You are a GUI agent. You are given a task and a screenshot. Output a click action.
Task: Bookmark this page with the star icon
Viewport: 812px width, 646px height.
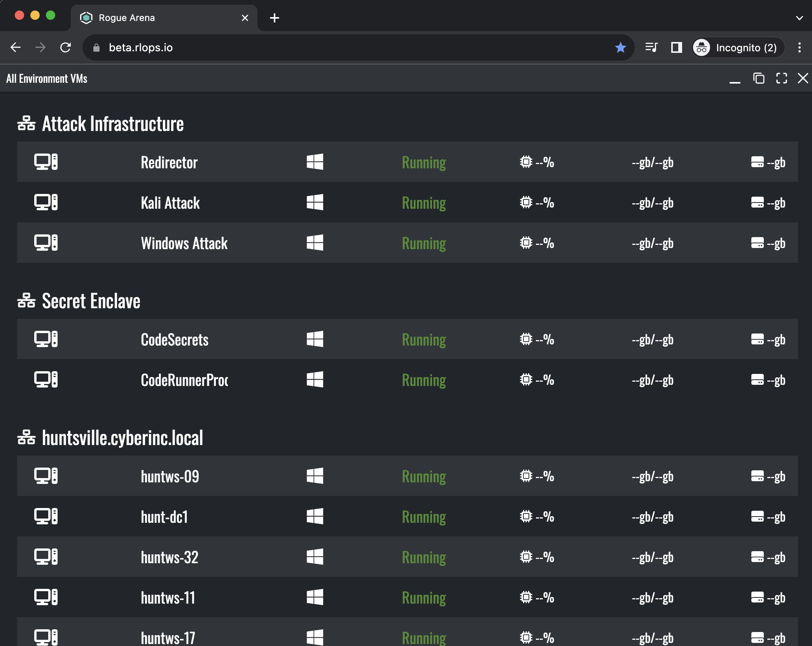(620, 47)
